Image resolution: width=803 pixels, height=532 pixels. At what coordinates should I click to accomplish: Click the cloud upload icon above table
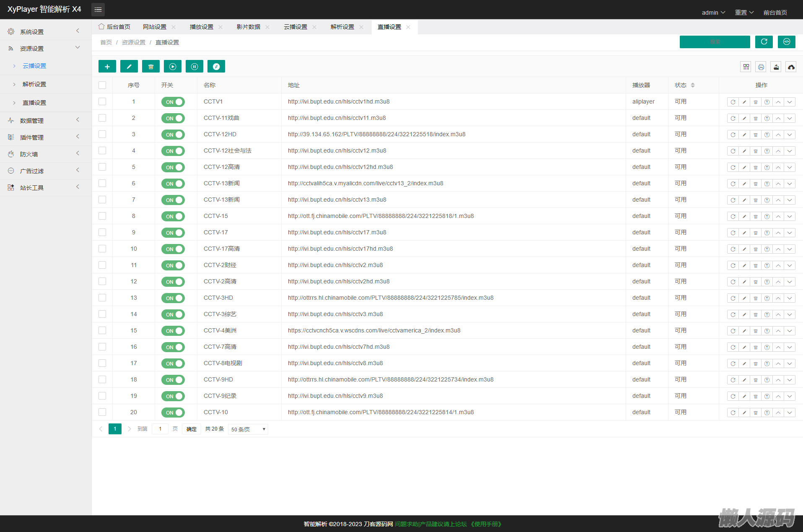pyautogui.click(x=791, y=67)
